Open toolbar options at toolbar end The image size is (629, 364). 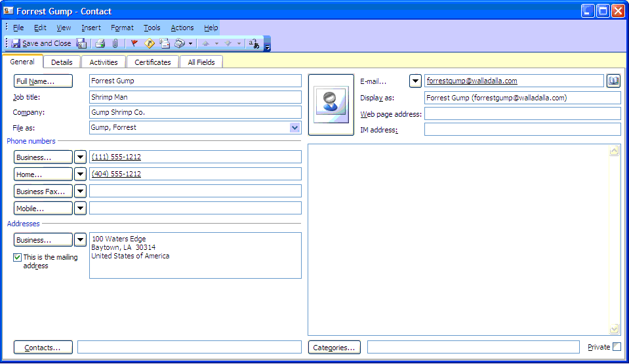(267, 44)
